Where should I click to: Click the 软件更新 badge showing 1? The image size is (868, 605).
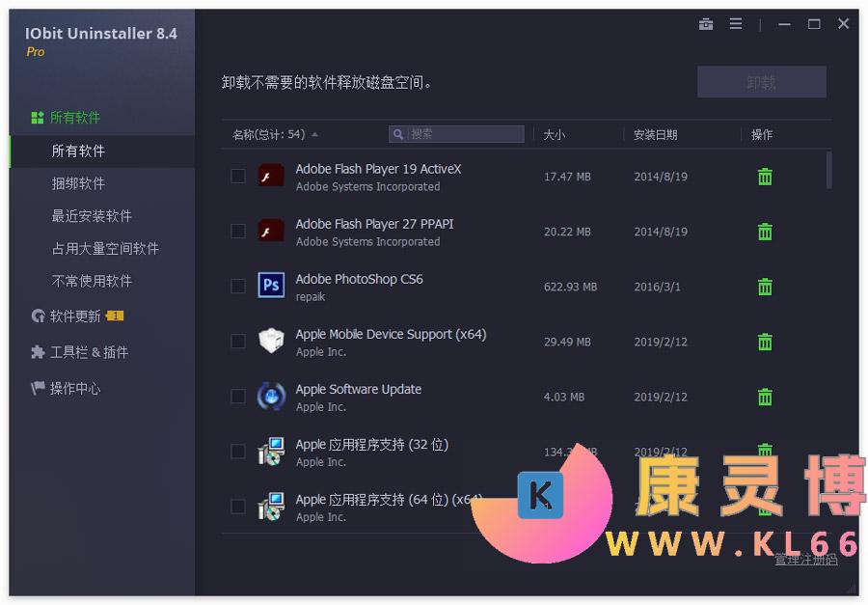pos(115,316)
